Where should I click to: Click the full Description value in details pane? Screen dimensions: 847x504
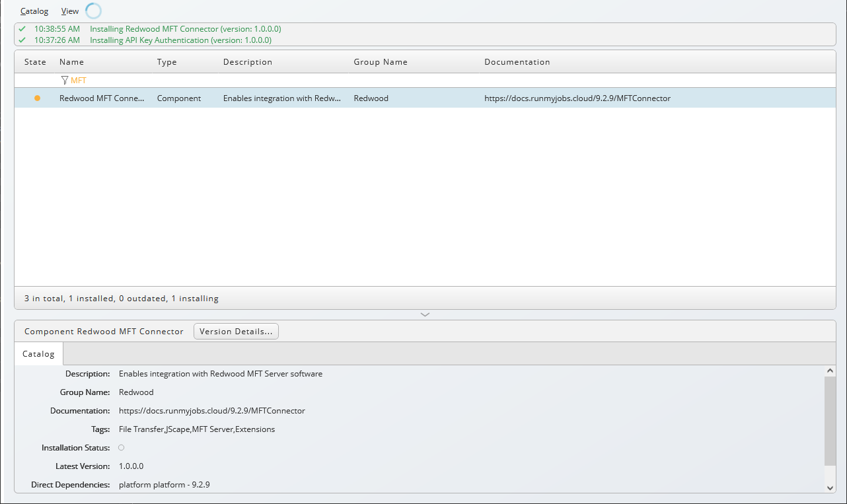point(221,374)
